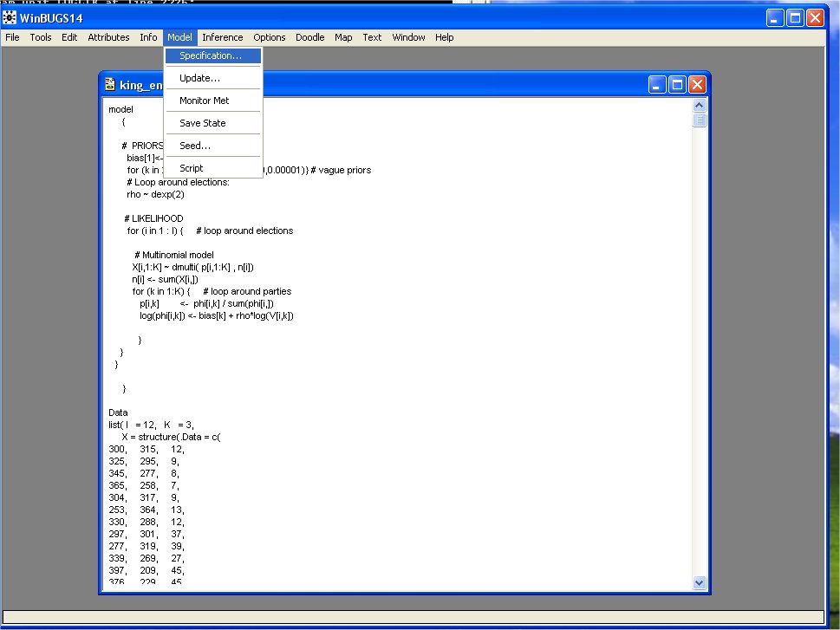
Task: Click the king_en document window icon
Action: (x=110, y=84)
